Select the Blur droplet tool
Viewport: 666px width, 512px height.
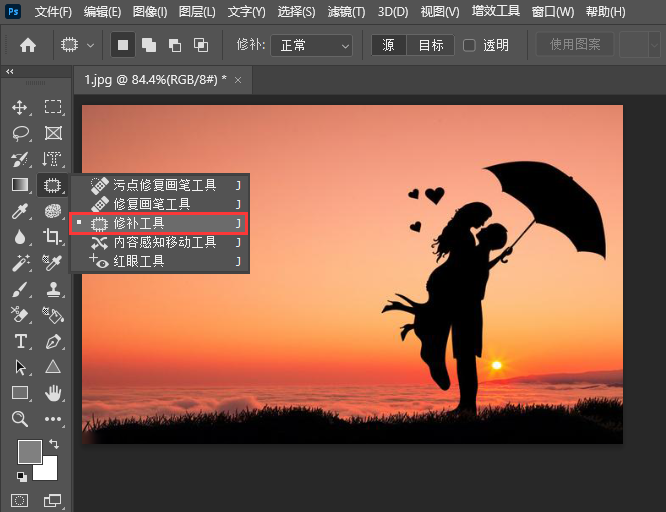20,237
